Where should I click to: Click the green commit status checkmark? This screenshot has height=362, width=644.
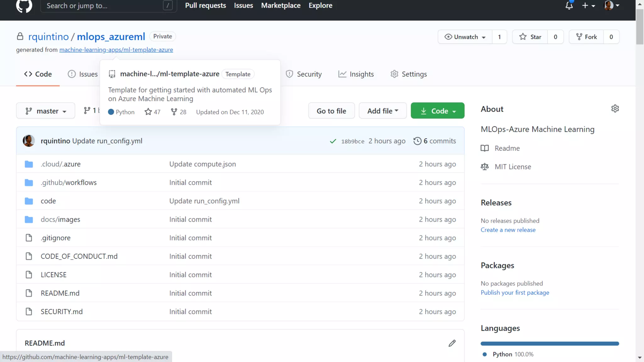click(x=333, y=141)
